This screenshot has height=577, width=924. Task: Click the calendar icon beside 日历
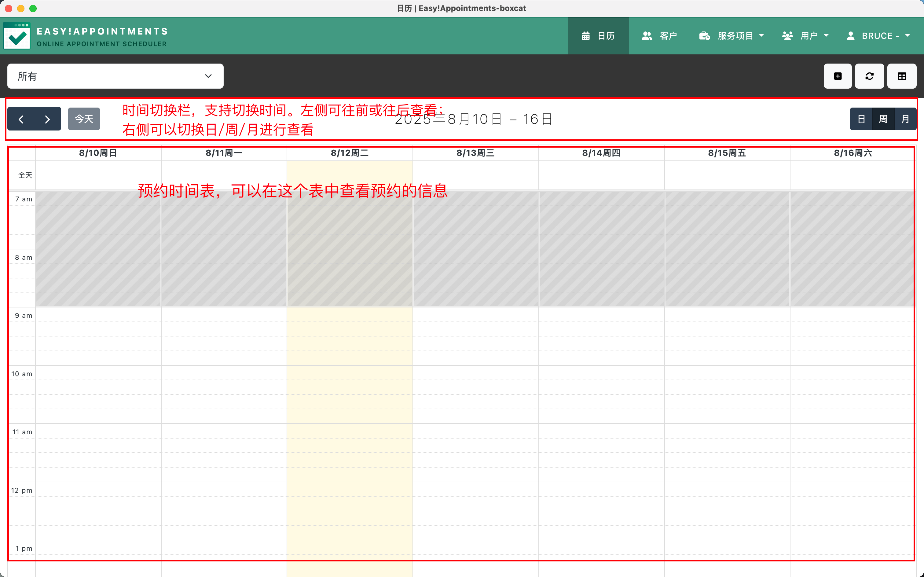click(x=586, y=36)
